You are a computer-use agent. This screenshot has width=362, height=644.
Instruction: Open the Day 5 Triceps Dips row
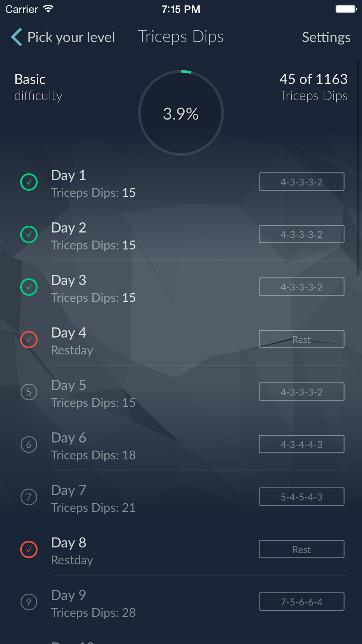point(181,392)
